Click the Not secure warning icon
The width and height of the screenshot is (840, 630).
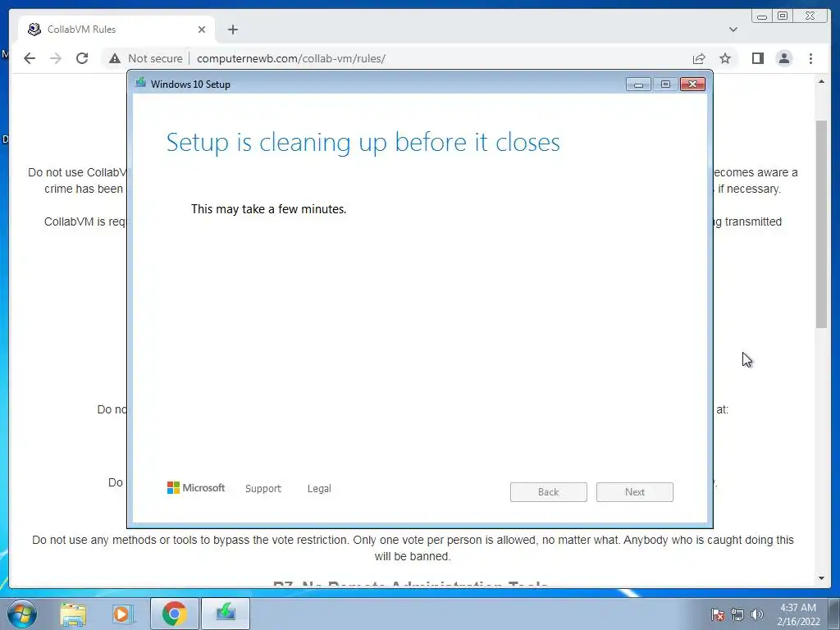pos(115,58)
